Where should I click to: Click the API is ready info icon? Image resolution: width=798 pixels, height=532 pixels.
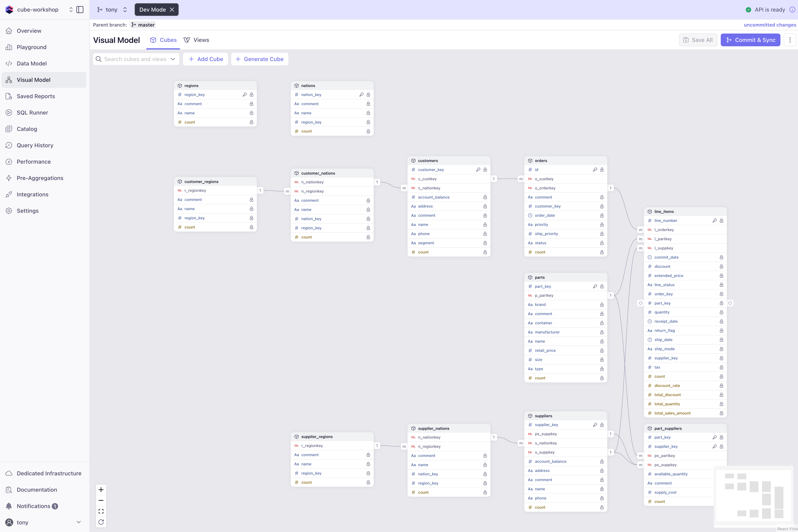793,10
